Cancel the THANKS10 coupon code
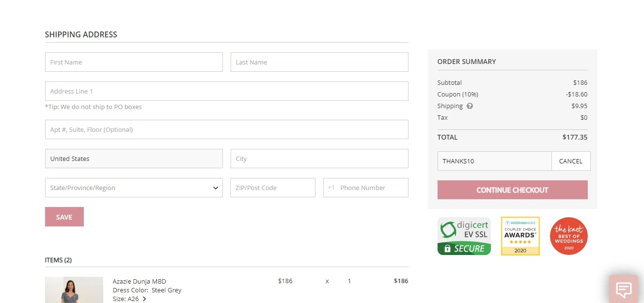This screenshot has width=644, height=303. 570,161
